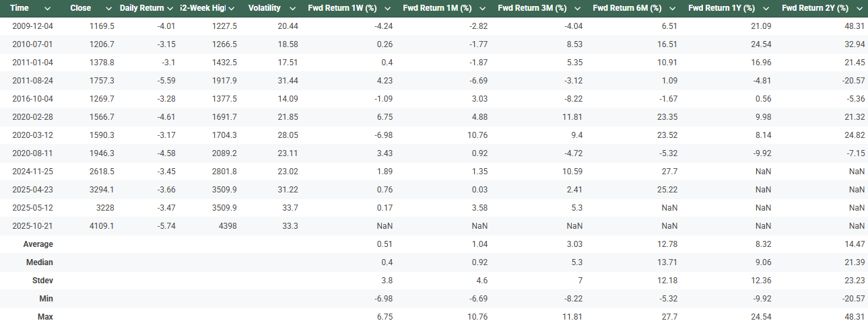868x325 pixels.
Task: Click the Min summary row label
Action: click(x=45, y=299)
